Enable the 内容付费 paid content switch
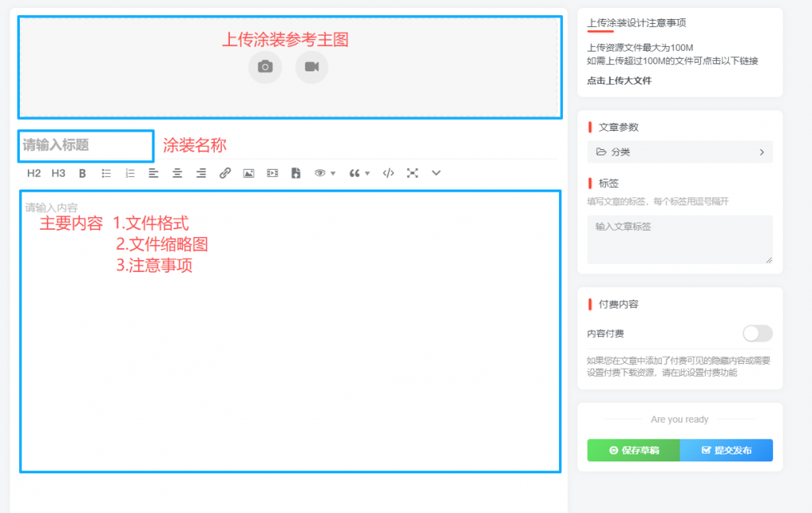Viewport: 812px width, 513px height. pyautogui.click(x=756, y=333)
